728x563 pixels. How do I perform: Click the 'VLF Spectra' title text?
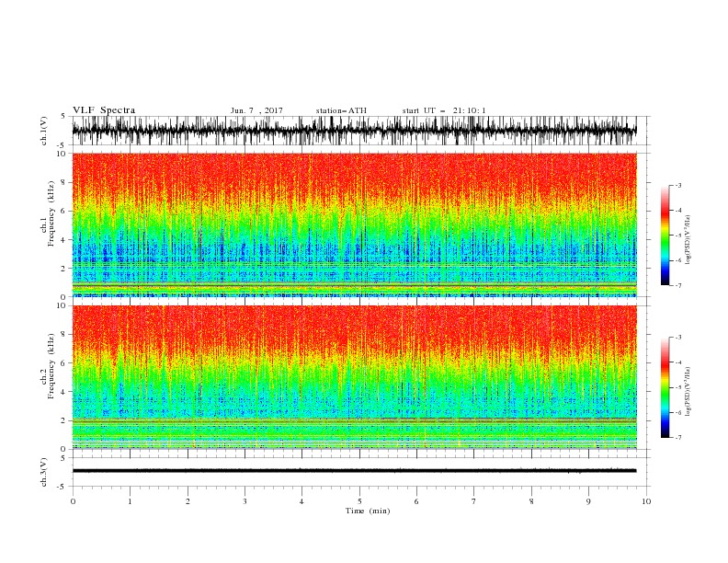104,110
